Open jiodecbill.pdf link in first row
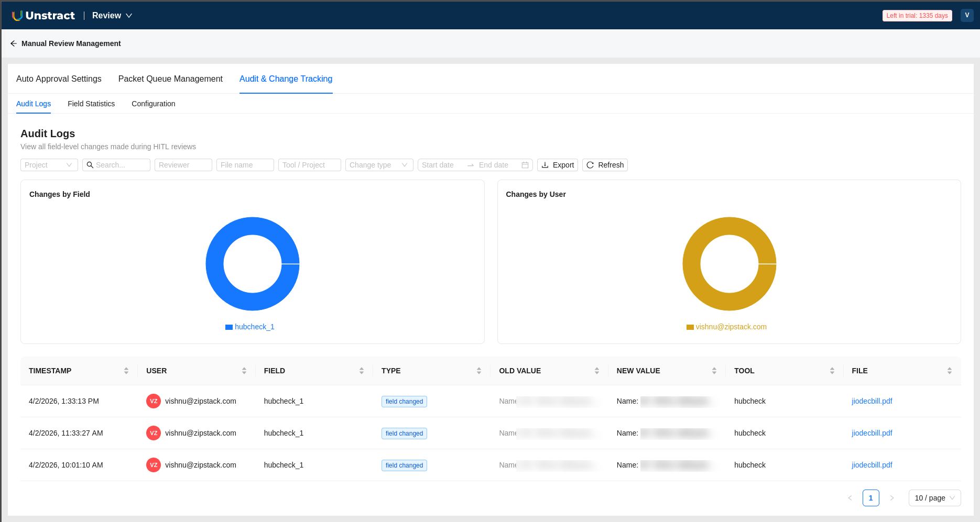Screen dimensions: 980x522 click(x=872, y=401)
